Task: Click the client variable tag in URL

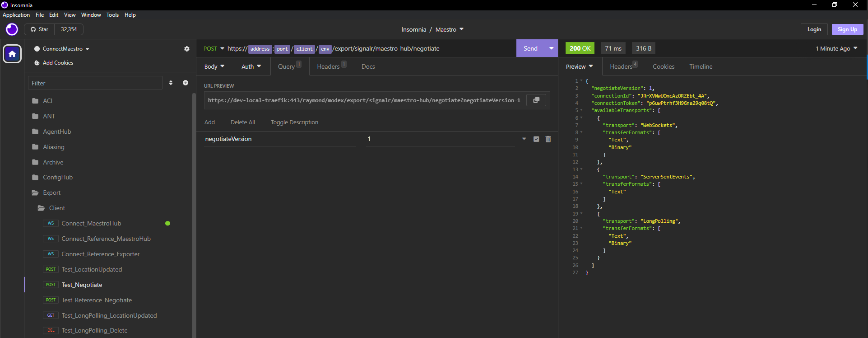Action: click(304, 49)
